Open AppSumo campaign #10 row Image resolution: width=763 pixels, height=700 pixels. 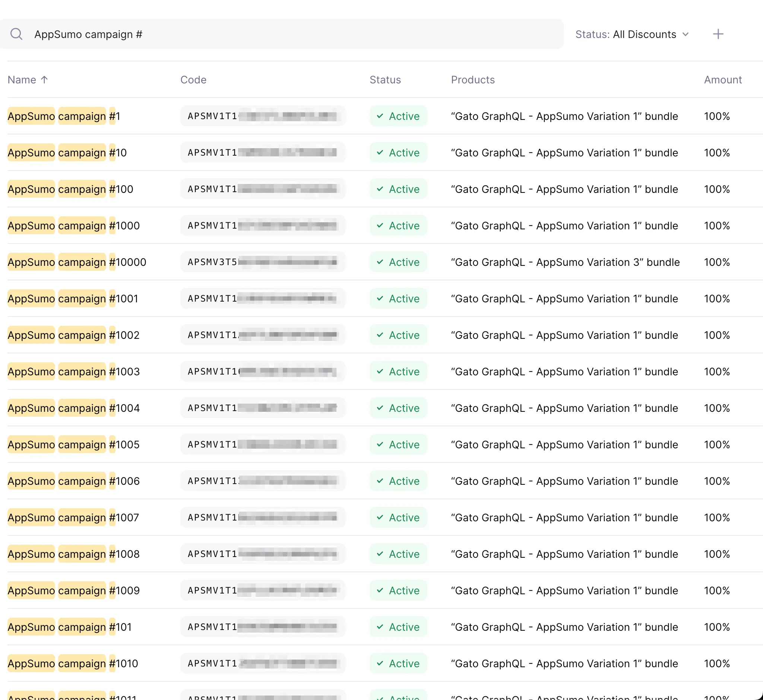[385, 153]
